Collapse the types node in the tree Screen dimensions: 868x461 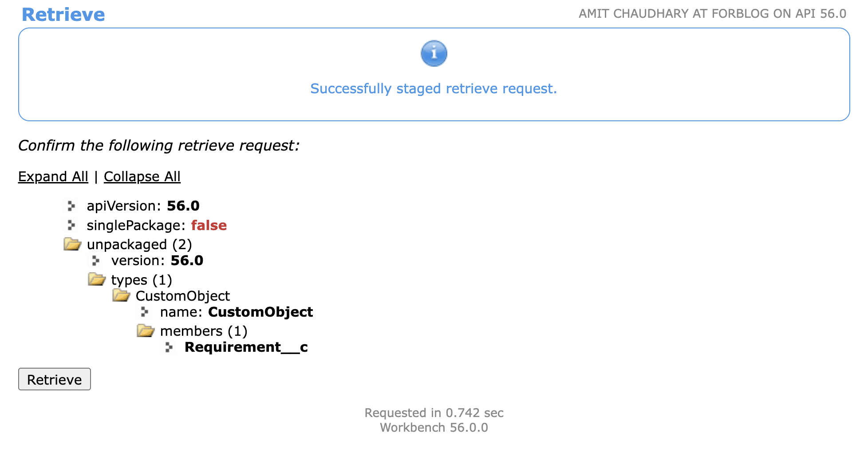[x=96, y=279]
